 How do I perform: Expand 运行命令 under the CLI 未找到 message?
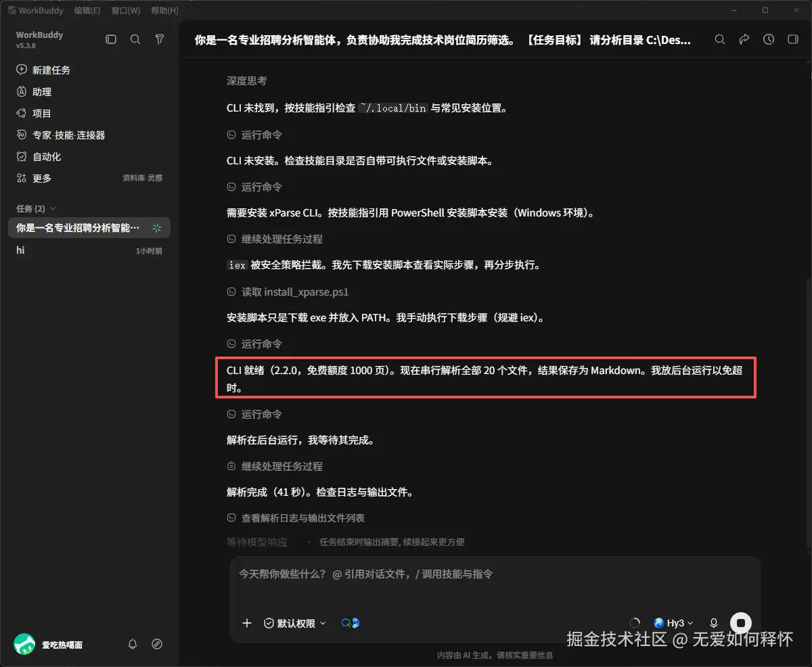coord(254,135)
